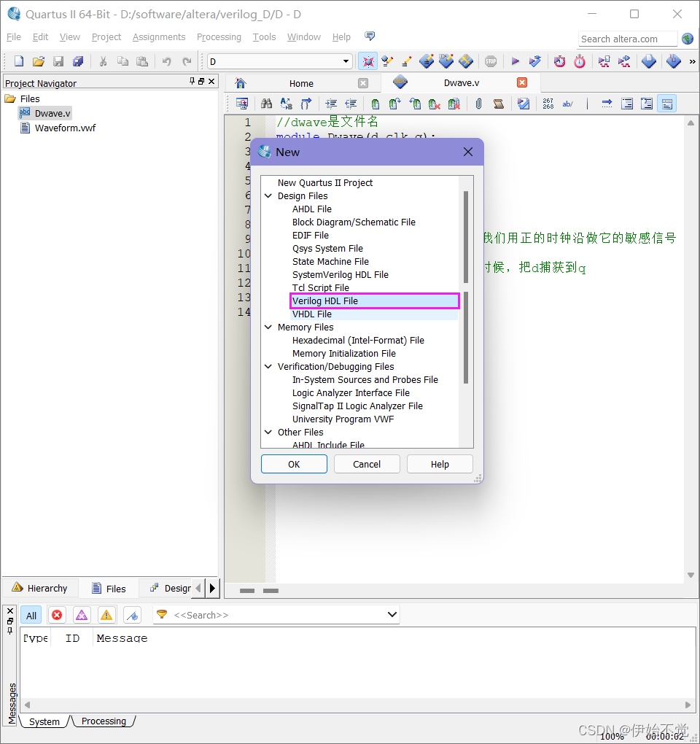Select Block Diagram/Schematic File
700x744 pixels.
point(354,222)
